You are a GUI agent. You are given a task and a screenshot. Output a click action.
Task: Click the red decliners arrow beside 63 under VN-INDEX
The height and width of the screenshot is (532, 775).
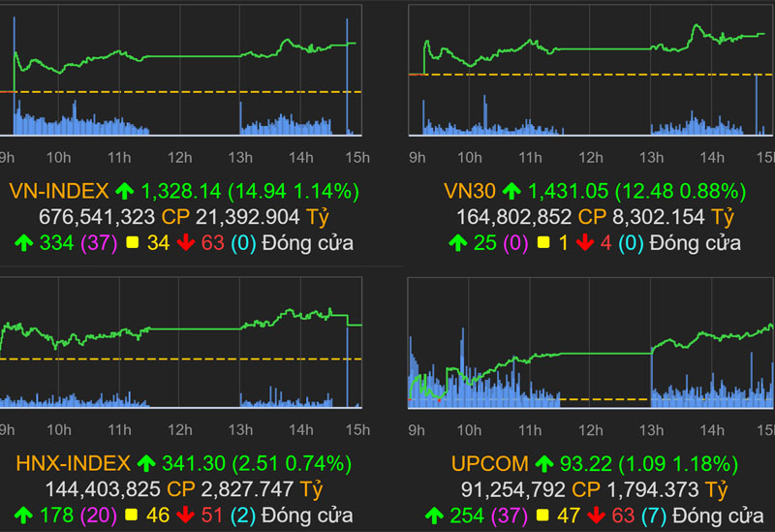186,242
